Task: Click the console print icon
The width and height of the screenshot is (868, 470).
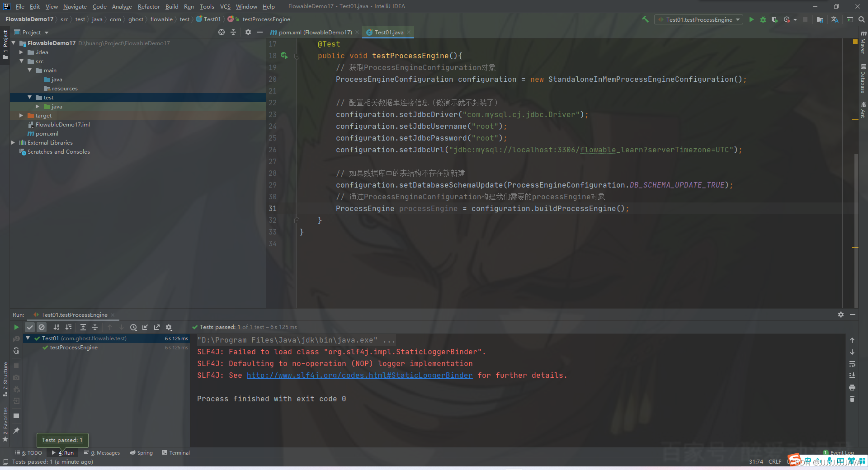Action: pos(852,387)
